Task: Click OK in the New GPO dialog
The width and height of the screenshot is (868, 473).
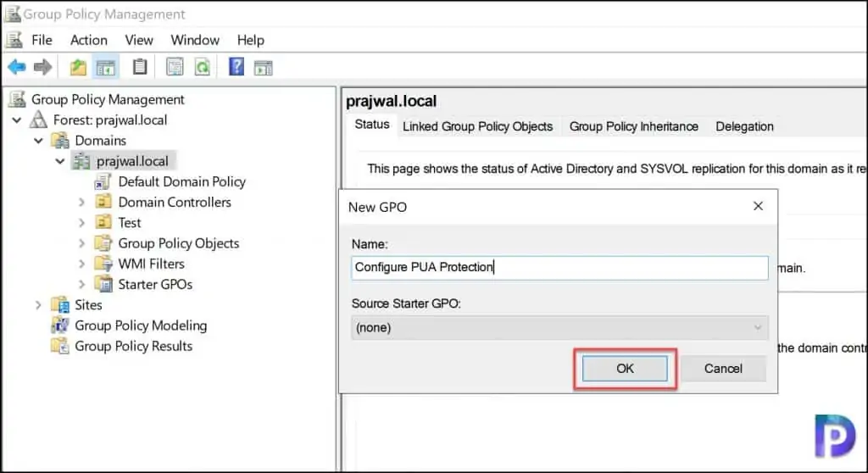Action: point(625,369)
